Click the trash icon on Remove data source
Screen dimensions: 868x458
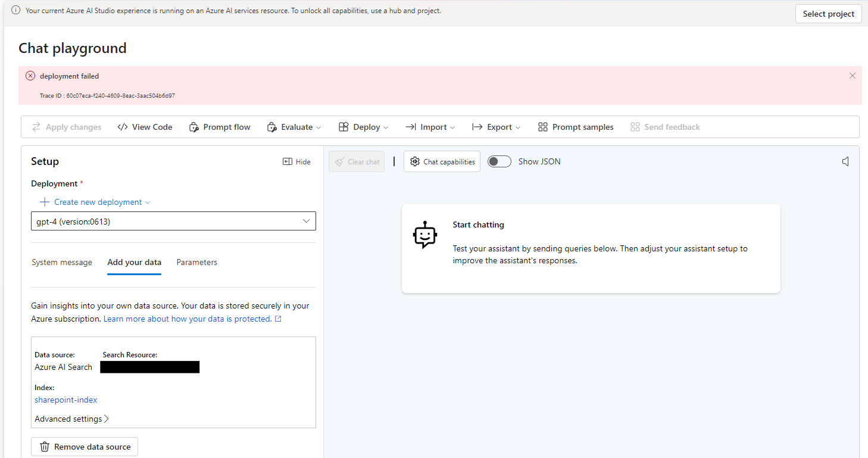[45, 447]
